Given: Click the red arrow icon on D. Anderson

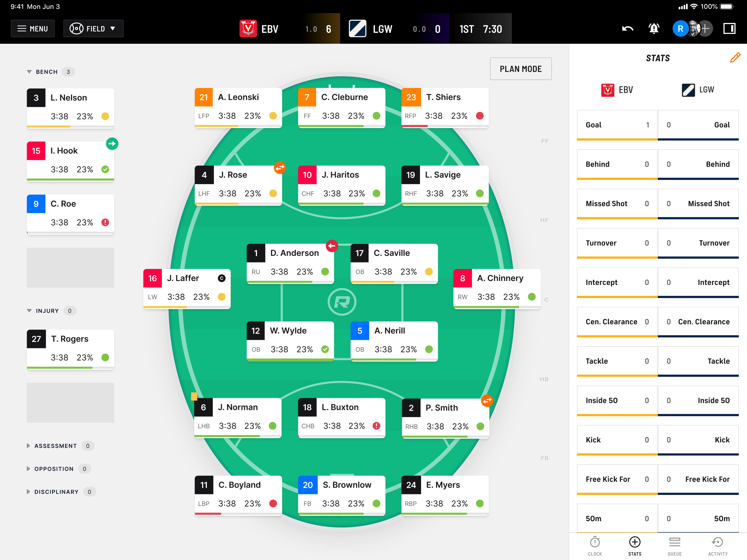Looking at the screenshot, I should point(332,246).
